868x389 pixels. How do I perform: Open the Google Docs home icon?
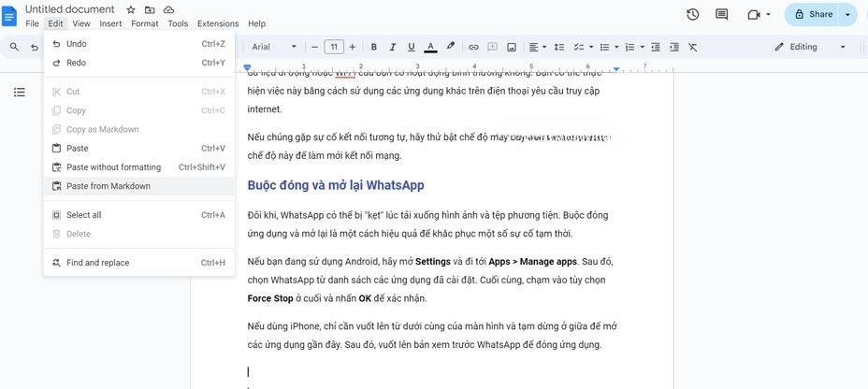point(9,16)
